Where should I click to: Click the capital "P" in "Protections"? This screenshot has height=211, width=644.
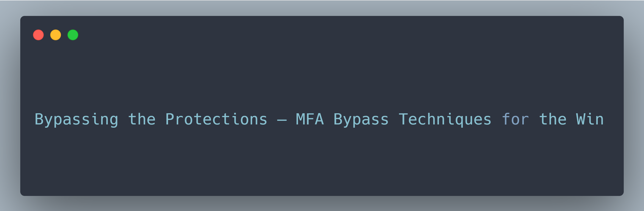(x=169, y=119)
